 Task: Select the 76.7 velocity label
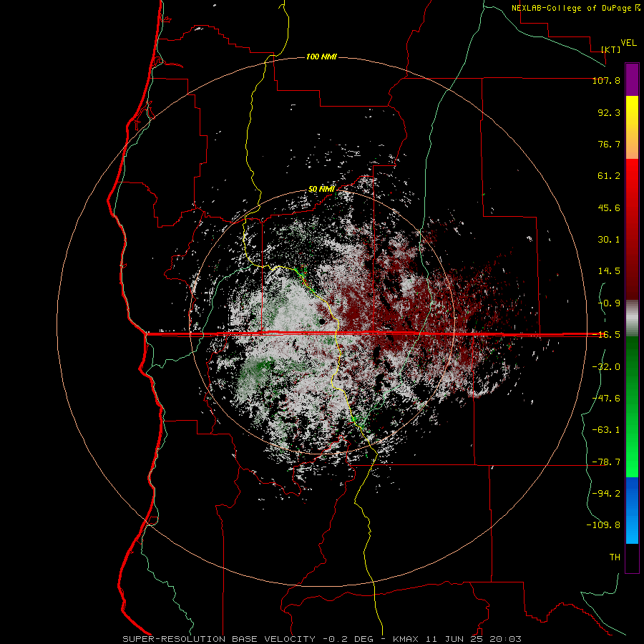(609, 144)
